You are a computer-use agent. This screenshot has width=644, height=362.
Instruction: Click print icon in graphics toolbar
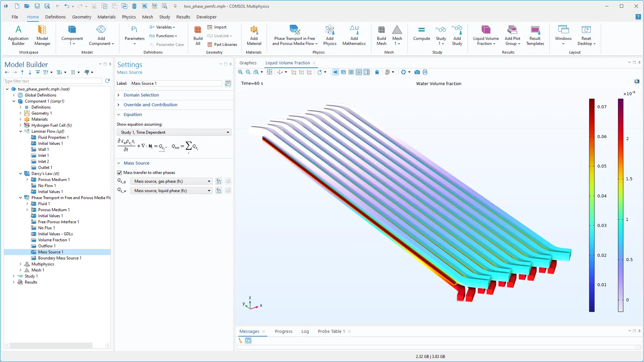[x=425, y=72]
